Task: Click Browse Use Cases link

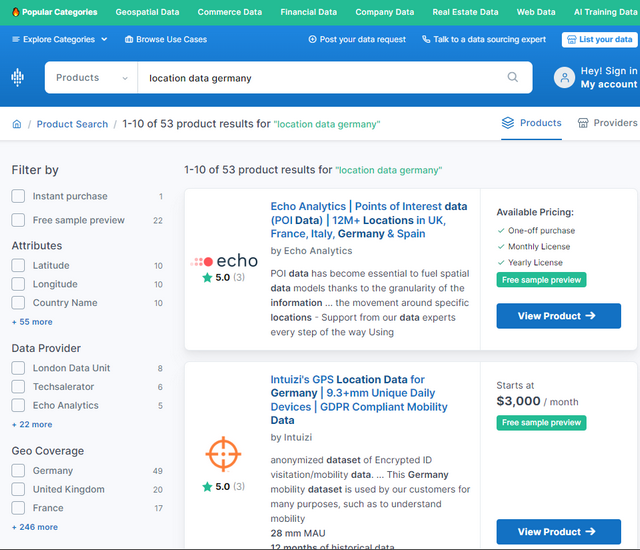Action: tap(166, 40)
